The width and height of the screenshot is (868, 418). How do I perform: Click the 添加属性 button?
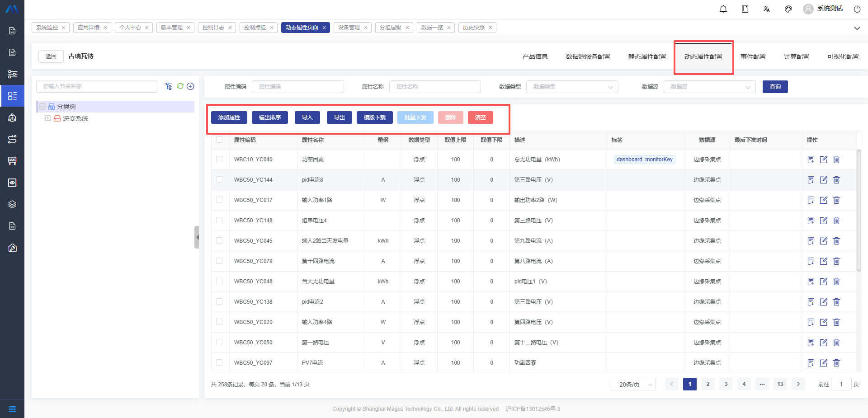click(229, 117)
